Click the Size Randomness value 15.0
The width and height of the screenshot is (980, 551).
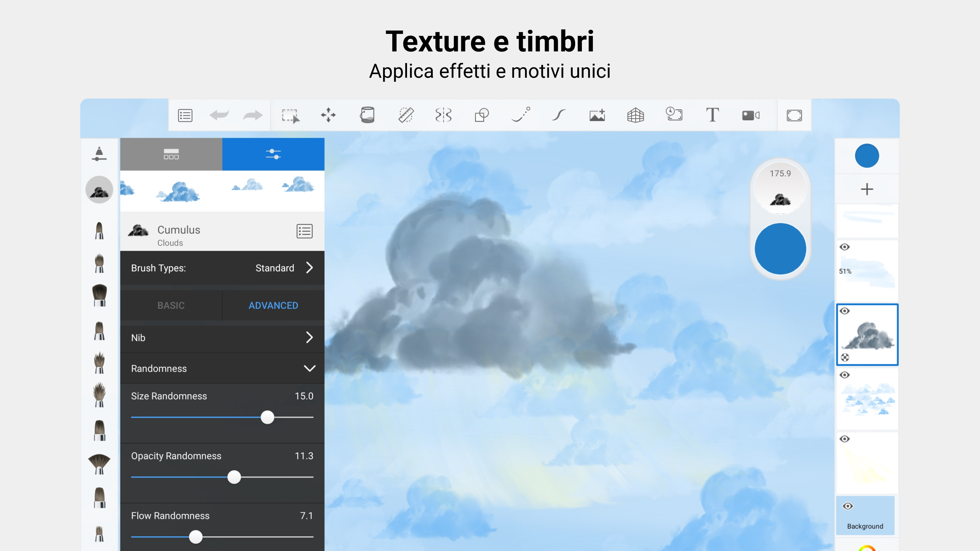pyautogui.click(x=304, y=396)
